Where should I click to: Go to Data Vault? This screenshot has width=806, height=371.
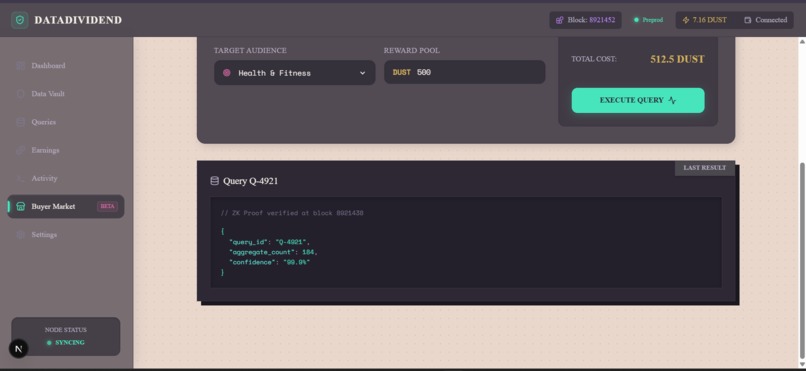tap(66, 94)
